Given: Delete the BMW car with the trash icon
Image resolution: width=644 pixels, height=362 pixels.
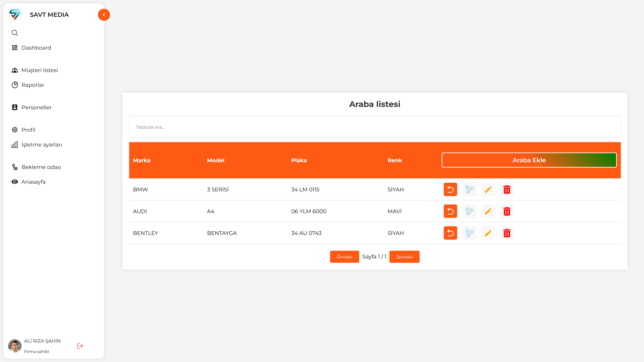Looking at the screenshot, I should 507,189.
